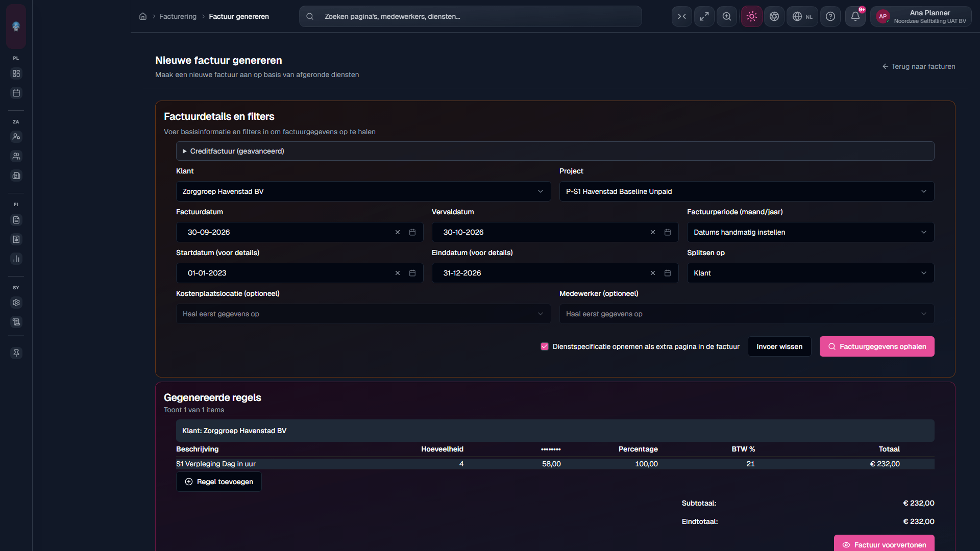Screen dimensions: 980x551
Task: Click Factuurgegevens ophalen button
Action: [877, 346]
